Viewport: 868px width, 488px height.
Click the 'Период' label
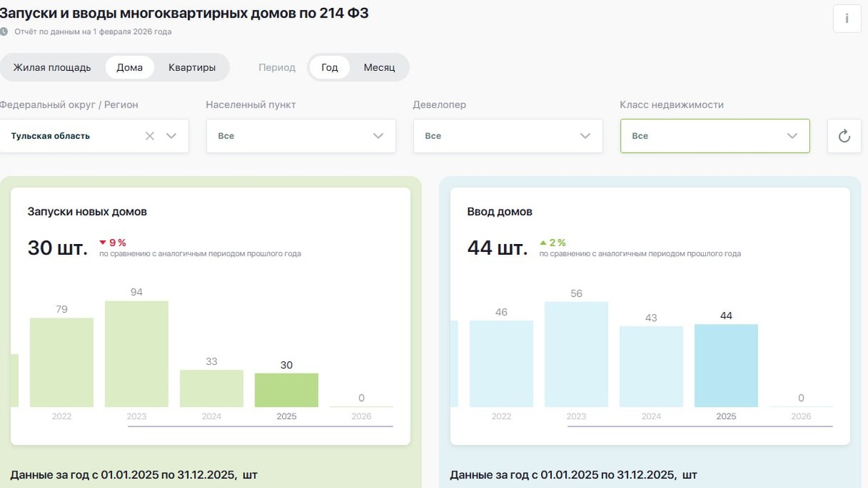[x=277, y=67]
